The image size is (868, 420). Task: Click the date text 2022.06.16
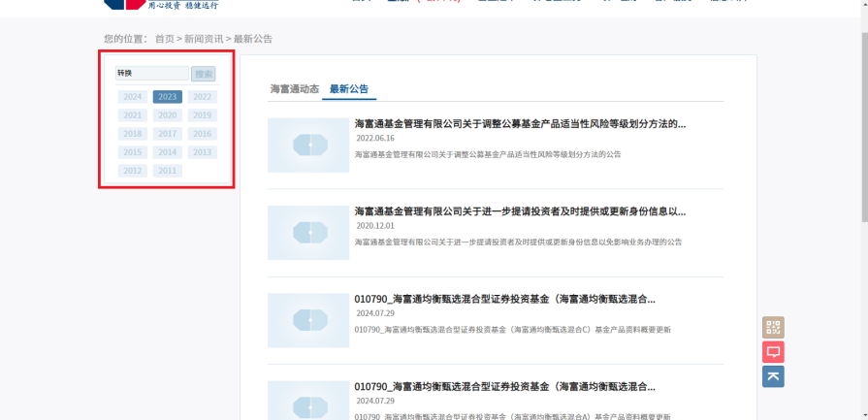(375, 139)
